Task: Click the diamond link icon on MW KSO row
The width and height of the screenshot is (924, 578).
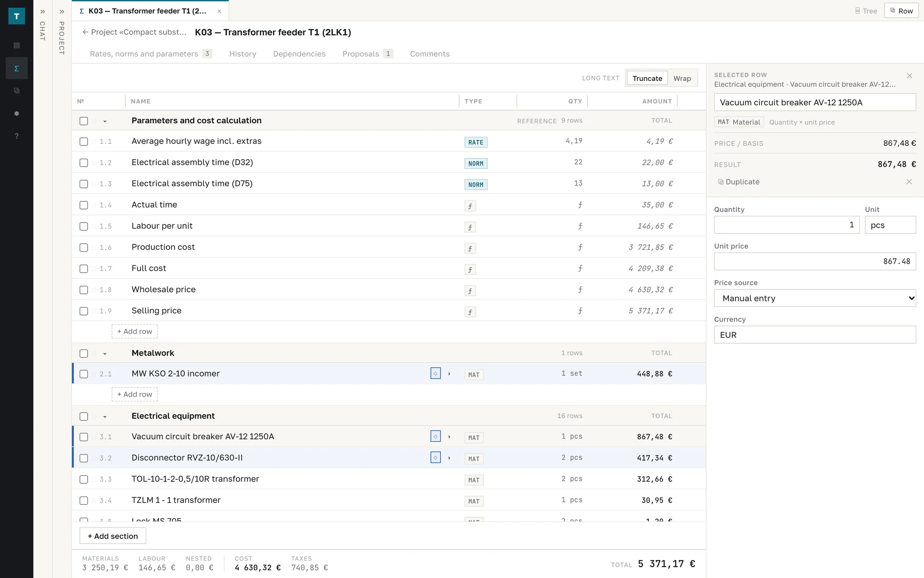Action: 435,373
